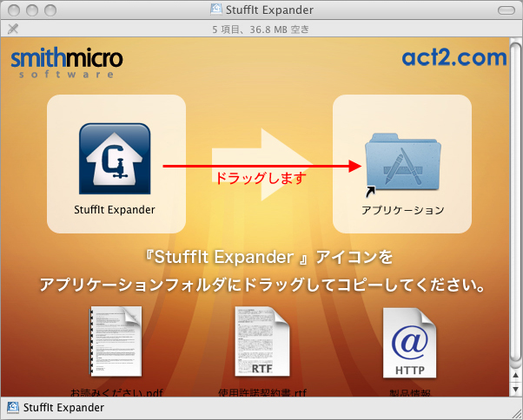Click the StuffIt Expander path bar icon

coord(13,407)
